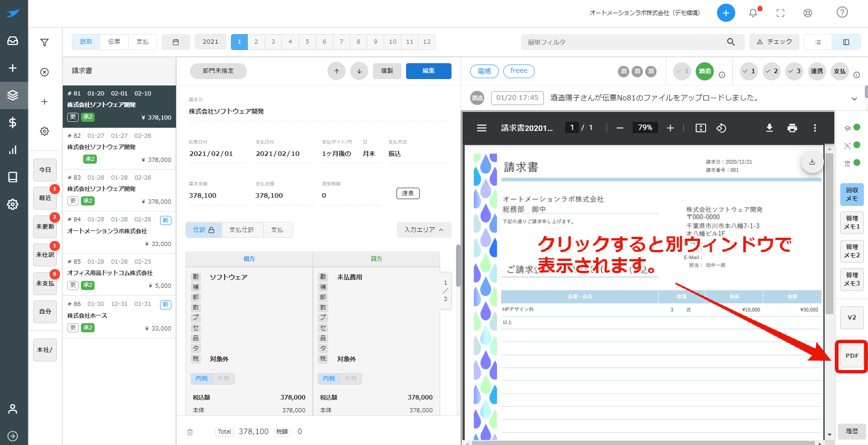This screenshot has height=445, width=868.
Task: Switch to the list view layout toggle
Action: click(x=818, y=42)
